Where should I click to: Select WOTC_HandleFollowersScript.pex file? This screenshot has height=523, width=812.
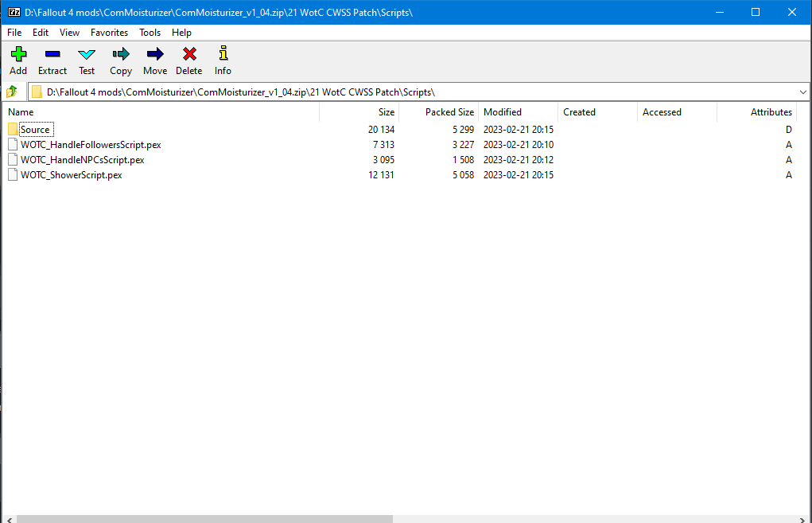pyautogui.click(x=91, y=145)
